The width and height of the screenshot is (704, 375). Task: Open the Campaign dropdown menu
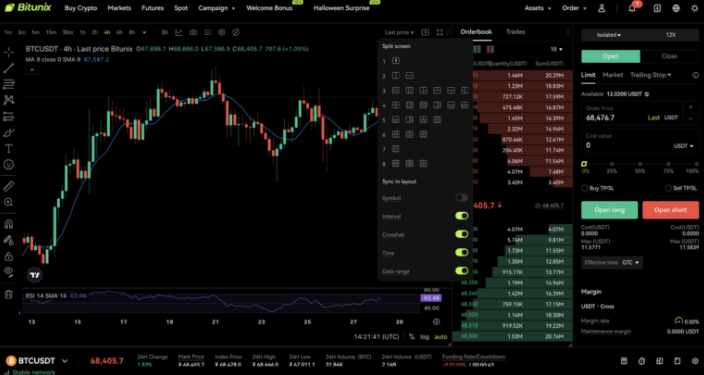click(216, 8)
